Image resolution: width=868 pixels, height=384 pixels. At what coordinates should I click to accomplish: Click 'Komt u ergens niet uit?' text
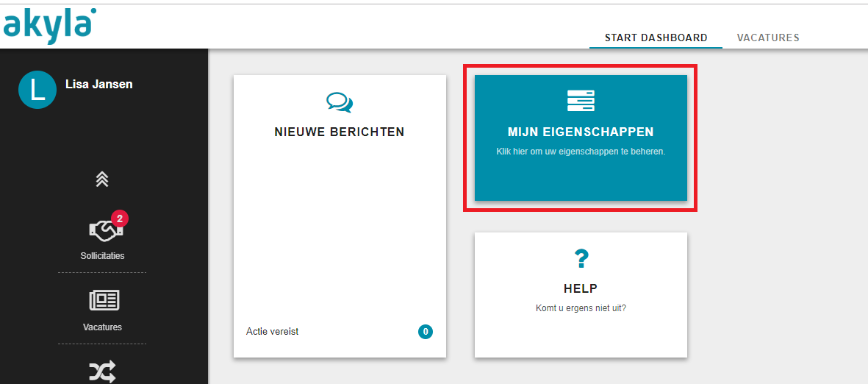tap(581, 308)
